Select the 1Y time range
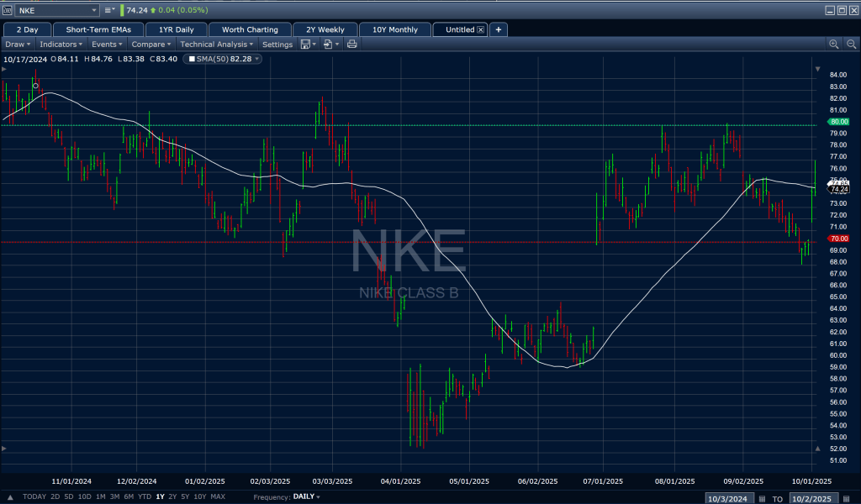 [x=160, y=496]
